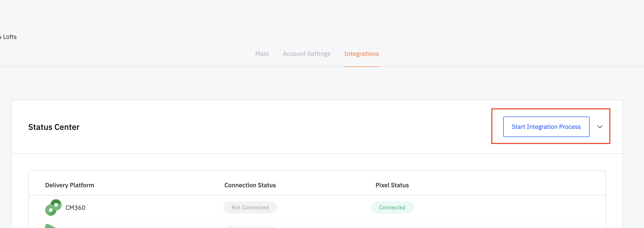Click blank area between Status Center and button
The image size is (644, 228).
point(282,127)
